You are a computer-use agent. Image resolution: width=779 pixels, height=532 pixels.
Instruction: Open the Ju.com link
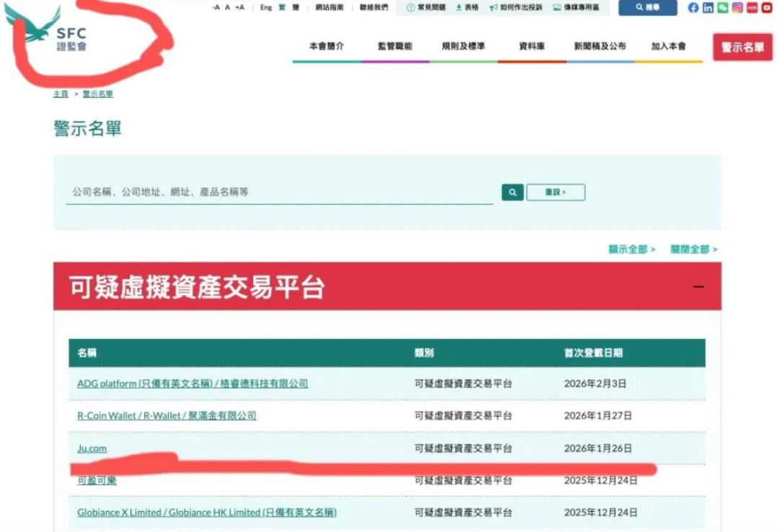pos(92,448)
